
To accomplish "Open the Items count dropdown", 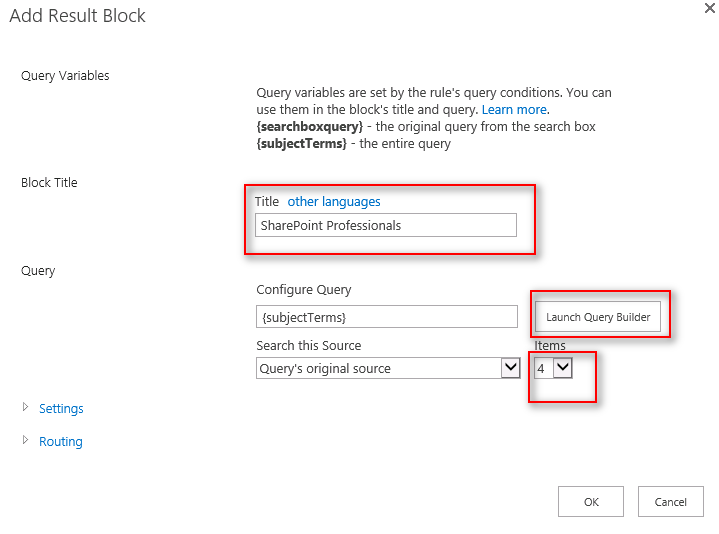I will [553, 368].
